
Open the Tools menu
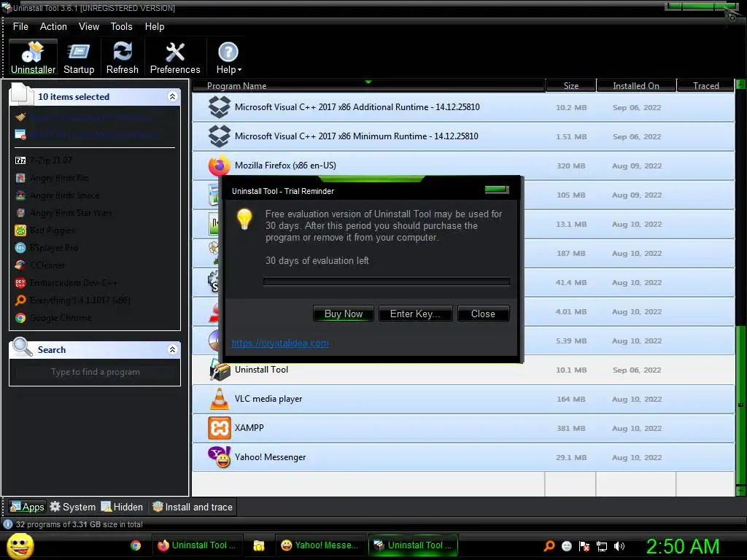pyautogui.click(x=122, y=27)
